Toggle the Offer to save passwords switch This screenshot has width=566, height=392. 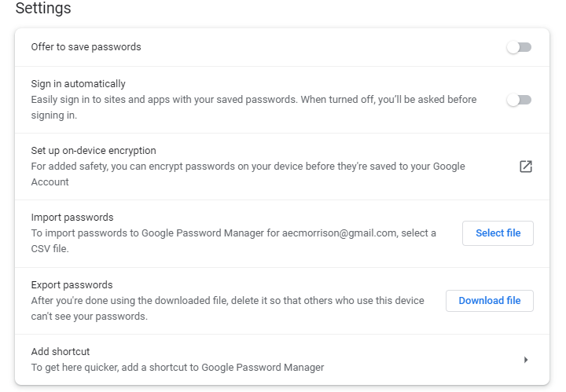click(519, 47)
